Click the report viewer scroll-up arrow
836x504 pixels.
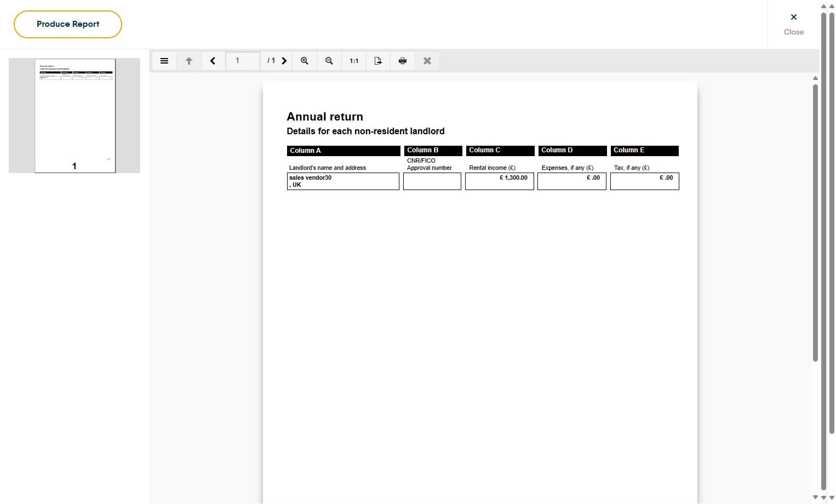815,78
